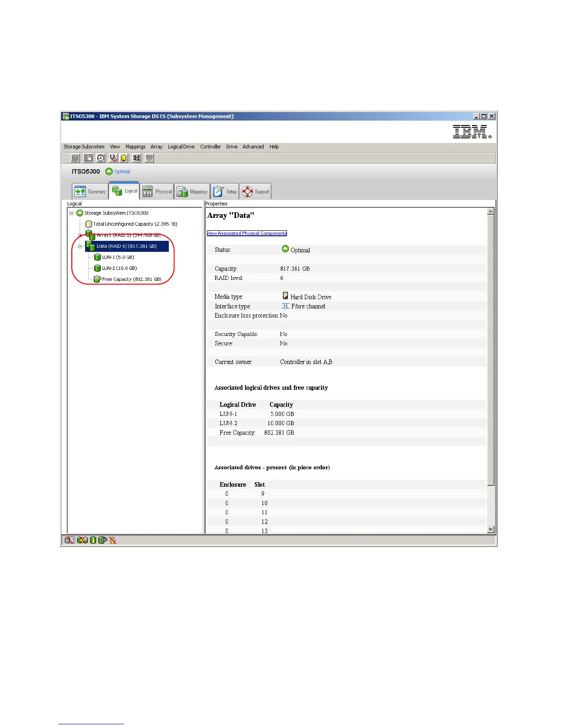
Task: Open the Logical Drive menu
Action: [181, 147]
